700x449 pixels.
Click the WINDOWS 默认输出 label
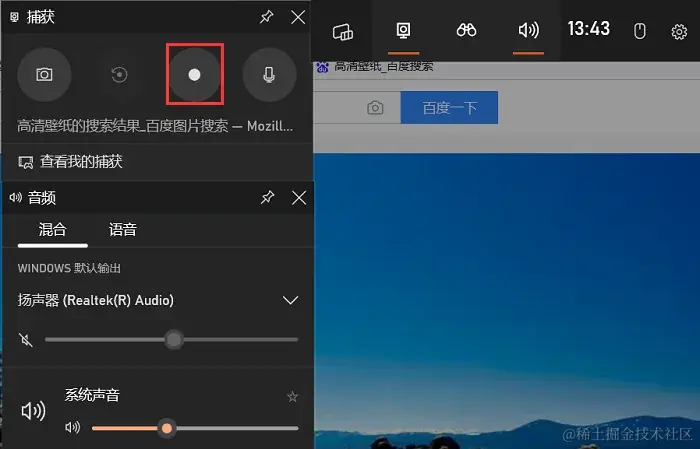[69, 268]
